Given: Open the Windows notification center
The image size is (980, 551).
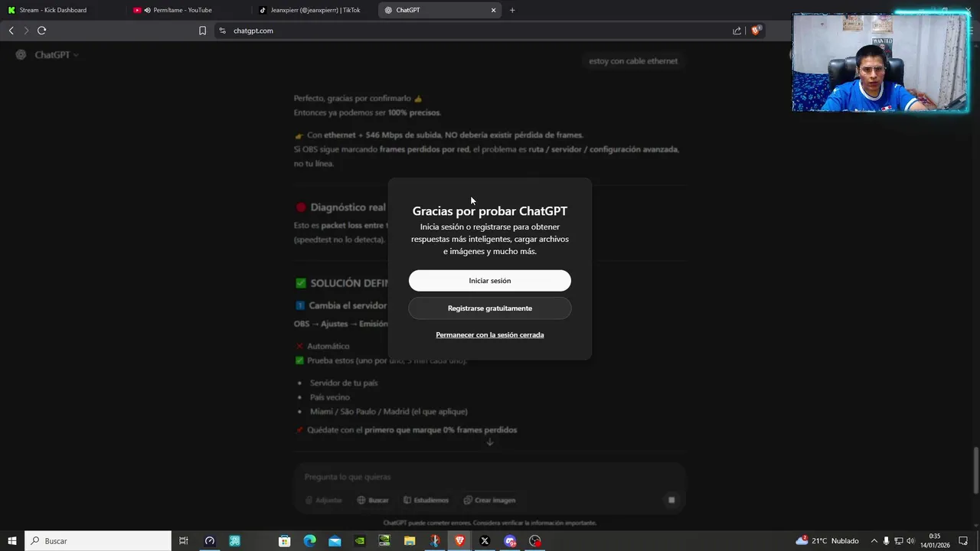Looking at the screenshot, I should 963,541.
